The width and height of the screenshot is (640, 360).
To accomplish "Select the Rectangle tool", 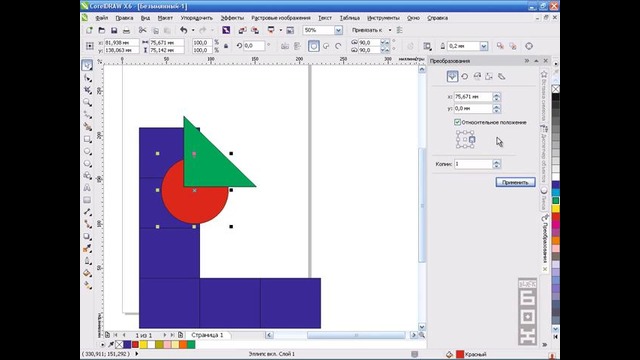I will (x=87, y=139).
